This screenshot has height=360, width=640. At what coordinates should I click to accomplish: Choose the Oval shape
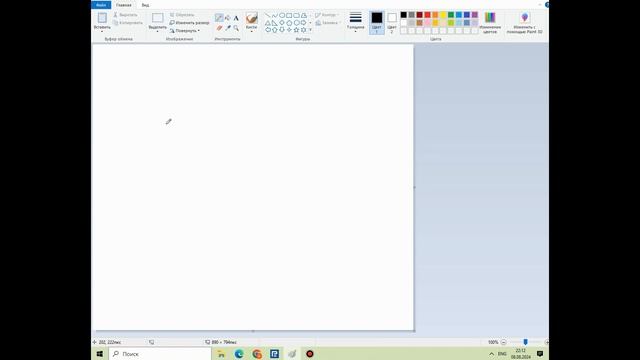tap(282, 16)
